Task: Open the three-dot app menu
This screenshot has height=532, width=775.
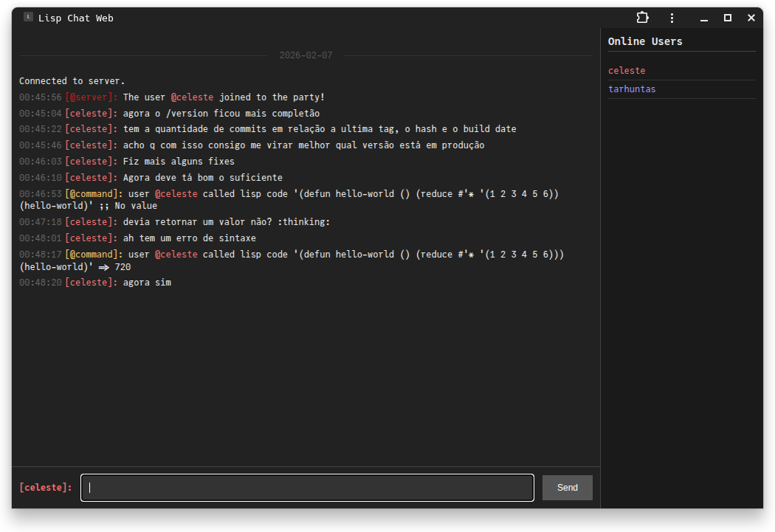Action: pos(672,18)
